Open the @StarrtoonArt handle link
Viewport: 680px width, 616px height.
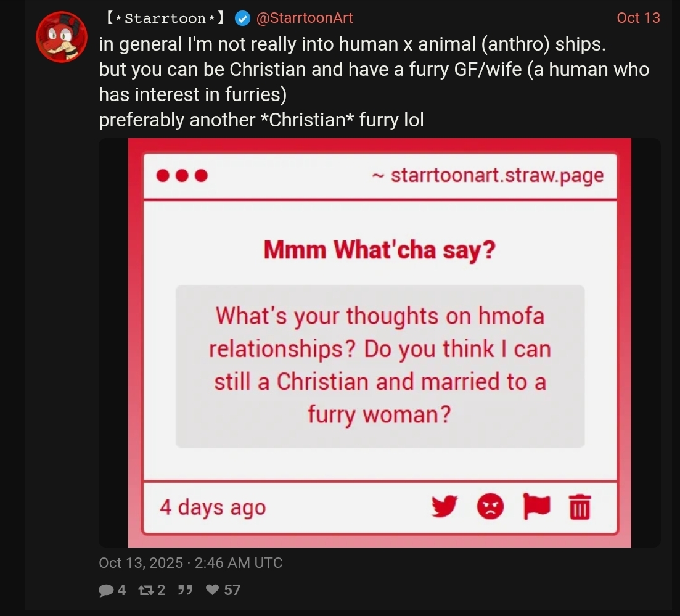coord(304,18)
